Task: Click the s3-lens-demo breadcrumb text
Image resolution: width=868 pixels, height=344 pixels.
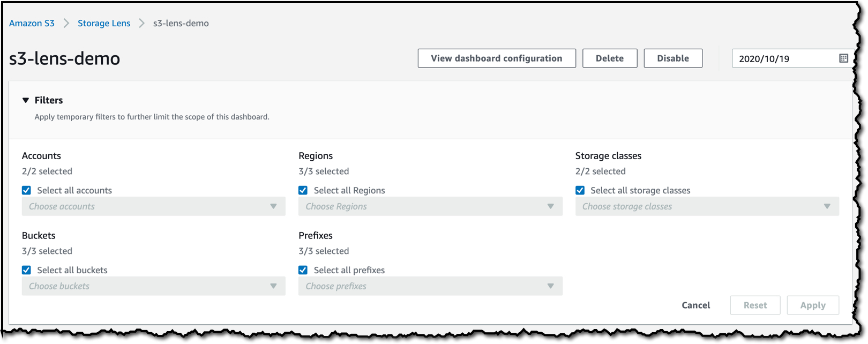Action: (181, 23)
